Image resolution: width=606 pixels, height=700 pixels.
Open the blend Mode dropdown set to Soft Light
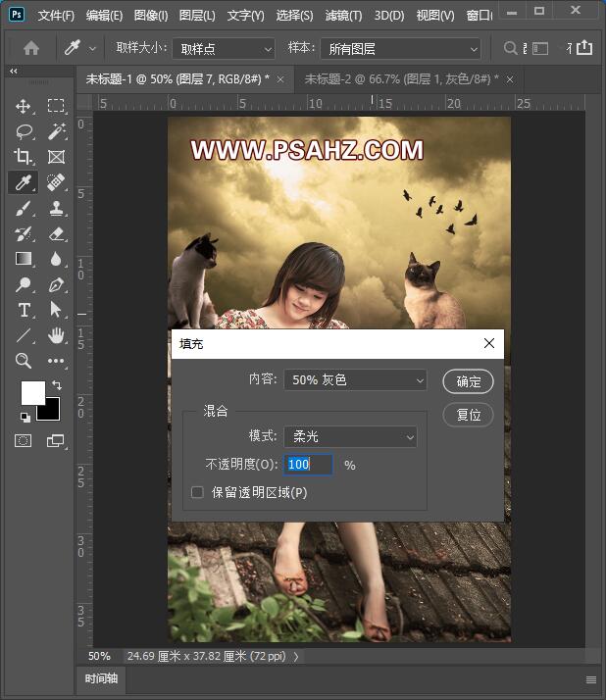pos(351,436)
